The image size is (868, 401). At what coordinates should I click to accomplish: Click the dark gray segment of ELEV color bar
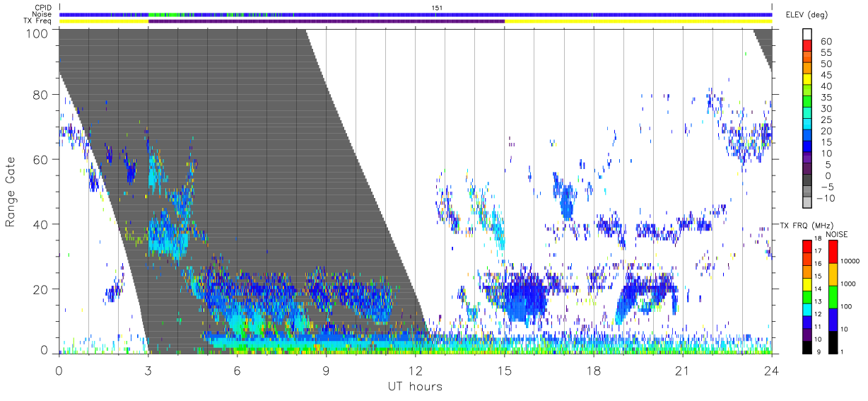click(x=808, y=179)
